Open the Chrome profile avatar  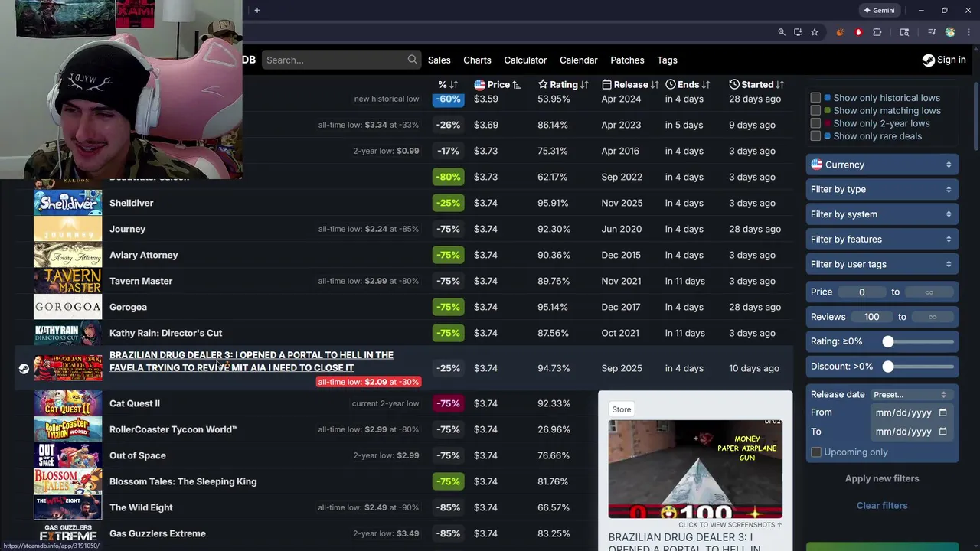click(x=950, y=32)
